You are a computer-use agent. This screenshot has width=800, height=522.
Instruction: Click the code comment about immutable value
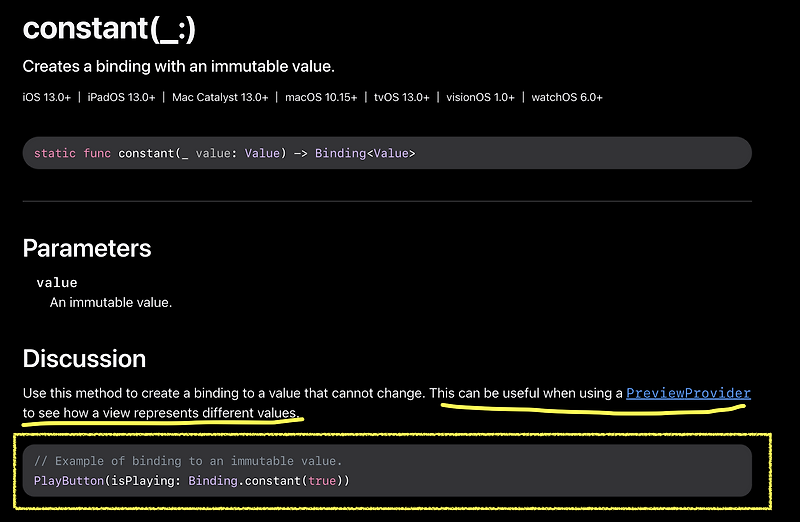click(188, 461)
